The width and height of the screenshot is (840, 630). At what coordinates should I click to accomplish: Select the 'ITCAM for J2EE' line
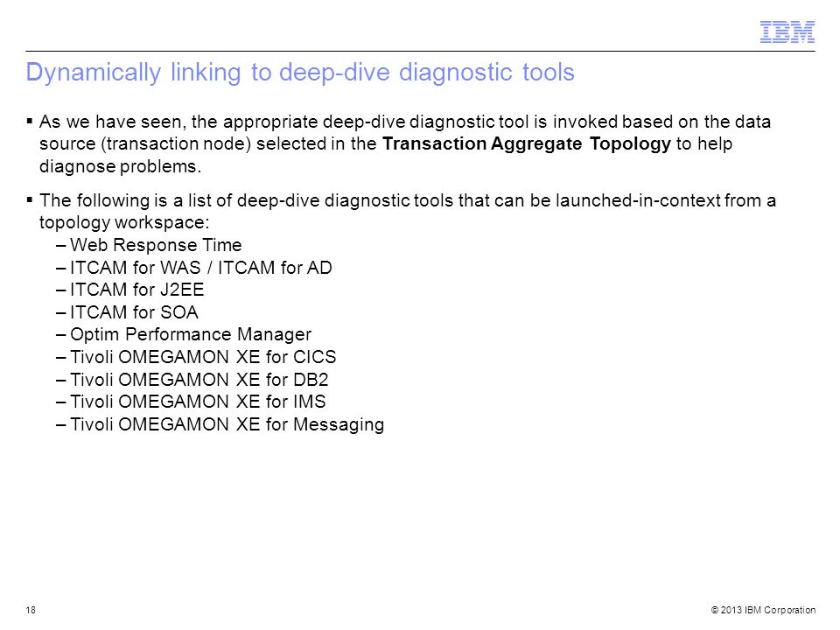tap(136, 290)
